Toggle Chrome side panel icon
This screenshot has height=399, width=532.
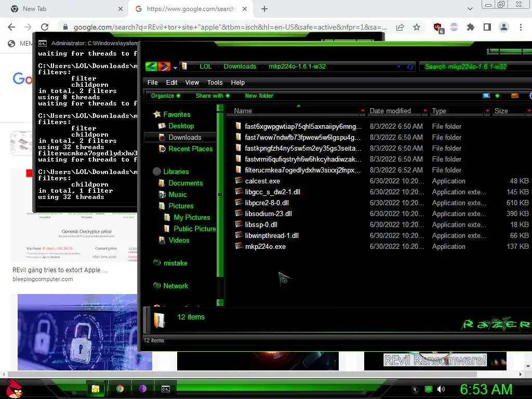[487, 27]
